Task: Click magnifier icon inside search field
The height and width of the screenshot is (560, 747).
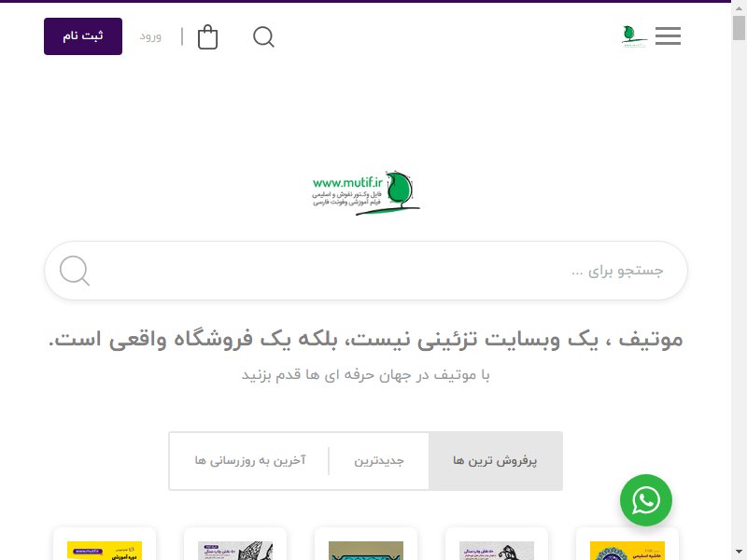Action: pyautogui.click(x=75, y=271)
